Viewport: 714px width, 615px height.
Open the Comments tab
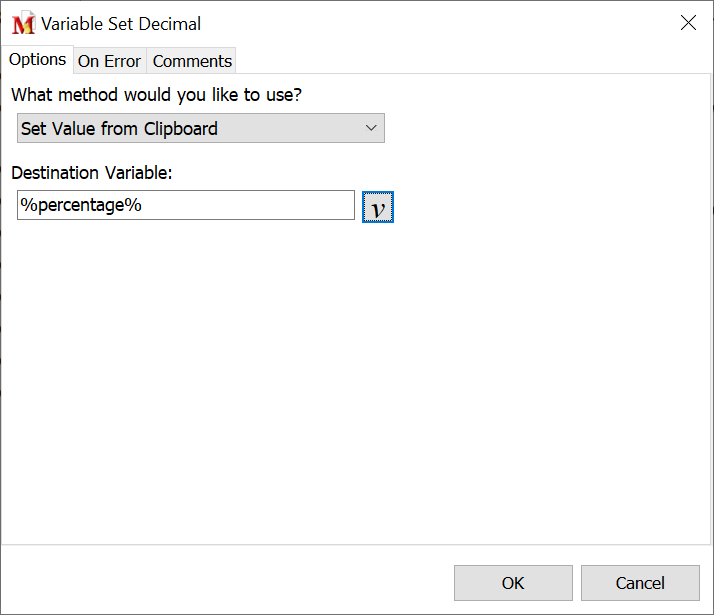(192, 61)
